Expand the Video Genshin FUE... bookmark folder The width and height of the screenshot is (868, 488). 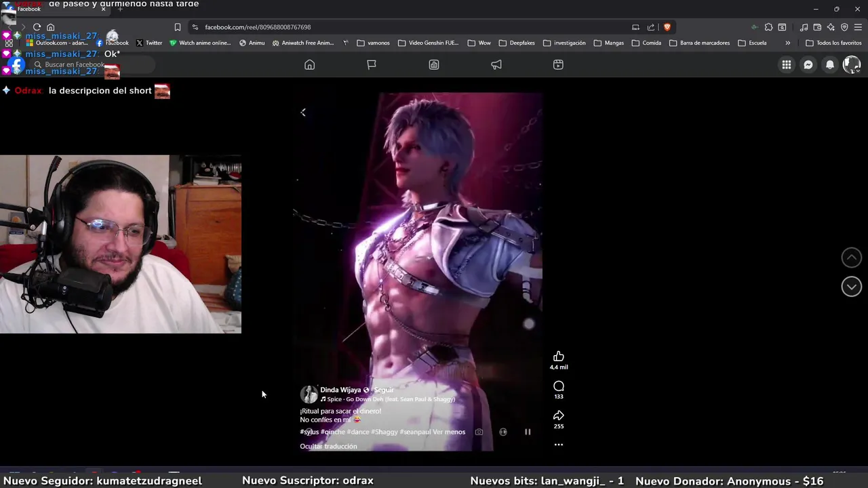(x=429, y=43)
